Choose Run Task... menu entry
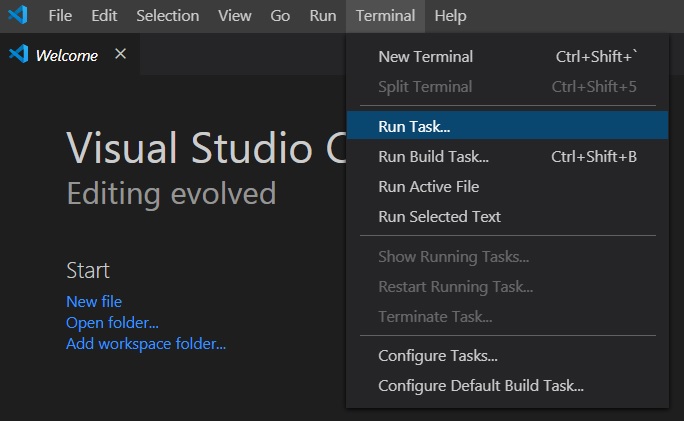The width and height of the screenshot is (684, 421). click(x=414, y=126)
